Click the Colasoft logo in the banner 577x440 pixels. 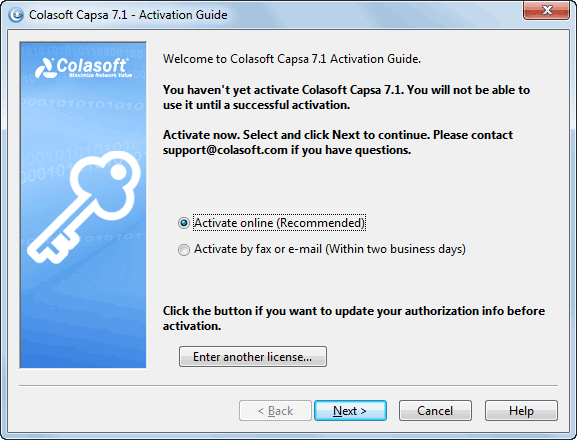pos(82,68)
